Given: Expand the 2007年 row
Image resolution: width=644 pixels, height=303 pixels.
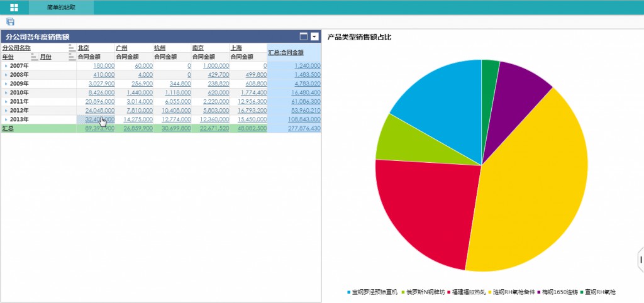Looking at the screenshot, I should click(x=6, y=65).
